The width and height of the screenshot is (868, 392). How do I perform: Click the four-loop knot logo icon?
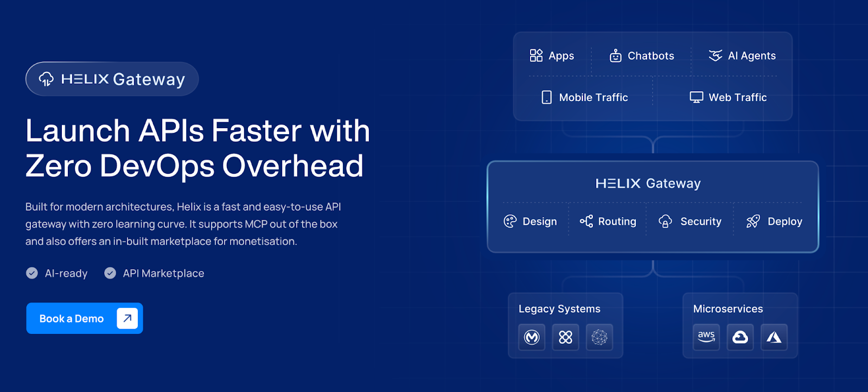click(x=566, y=337)
